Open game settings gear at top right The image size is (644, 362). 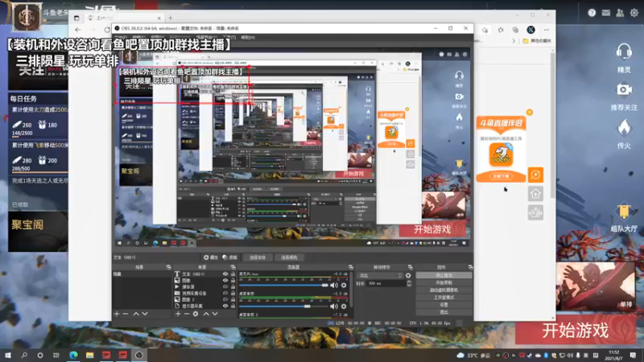coord(634,13)
